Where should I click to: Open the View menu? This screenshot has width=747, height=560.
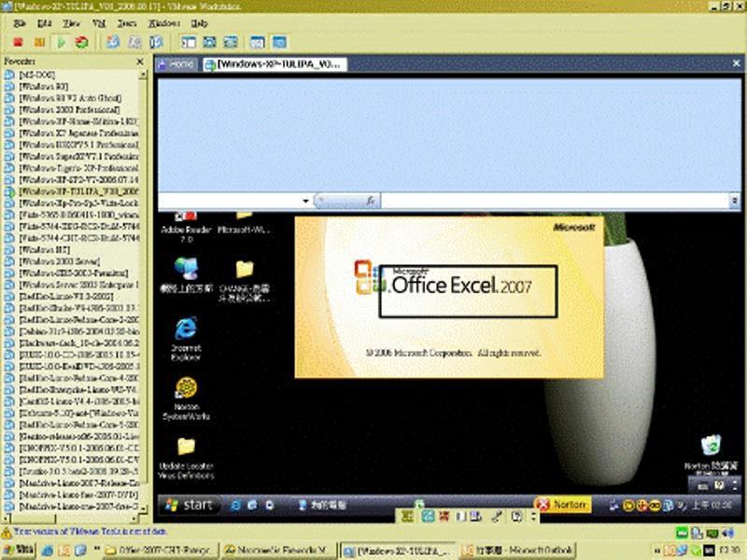click(72, 22)
